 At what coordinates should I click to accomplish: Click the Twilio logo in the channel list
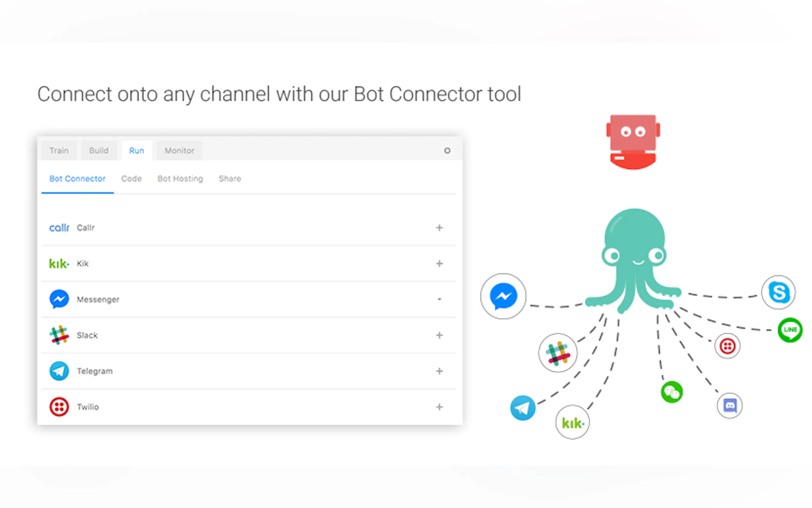tap(59, 407)
